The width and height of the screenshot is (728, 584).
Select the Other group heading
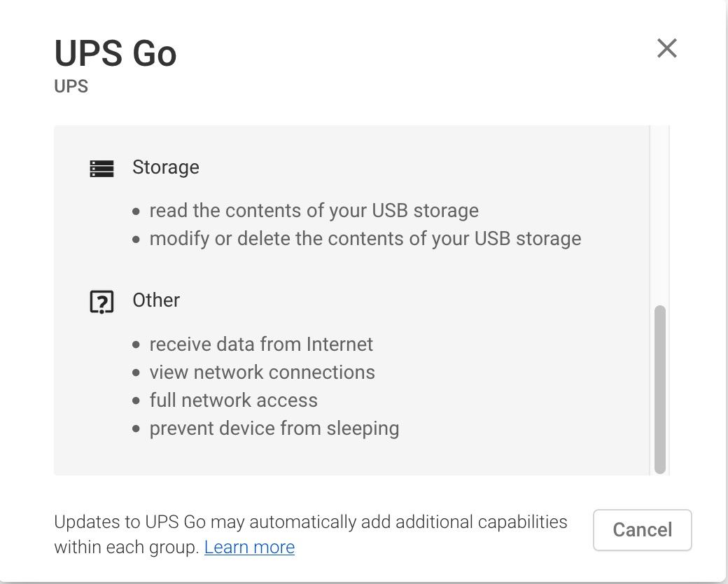point(156,300)
